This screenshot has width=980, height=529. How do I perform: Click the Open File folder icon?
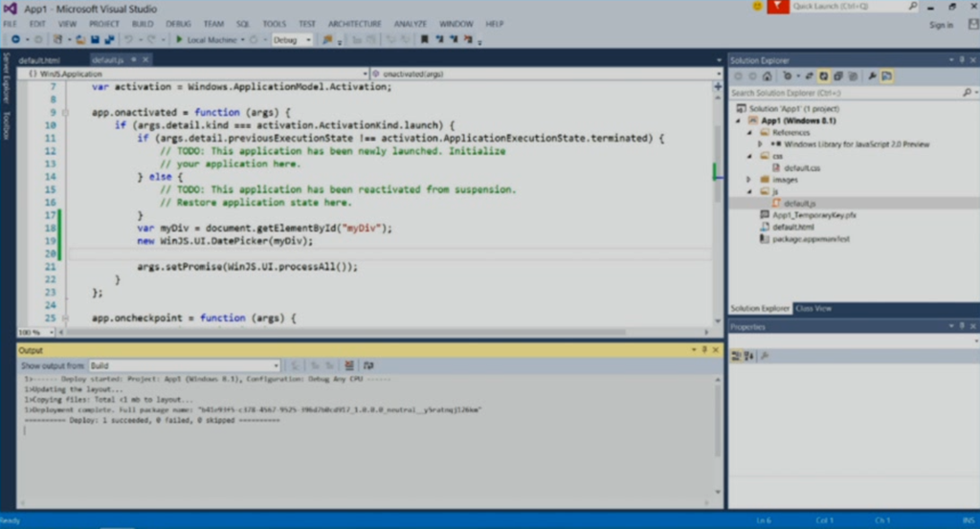(x=80, y=40)
